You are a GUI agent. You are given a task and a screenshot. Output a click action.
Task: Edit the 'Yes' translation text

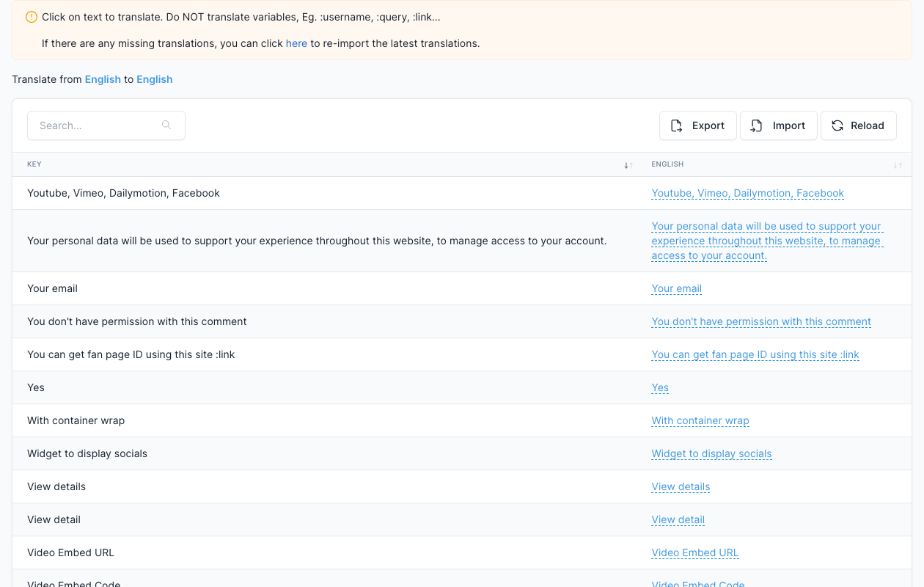coord(660,387)
